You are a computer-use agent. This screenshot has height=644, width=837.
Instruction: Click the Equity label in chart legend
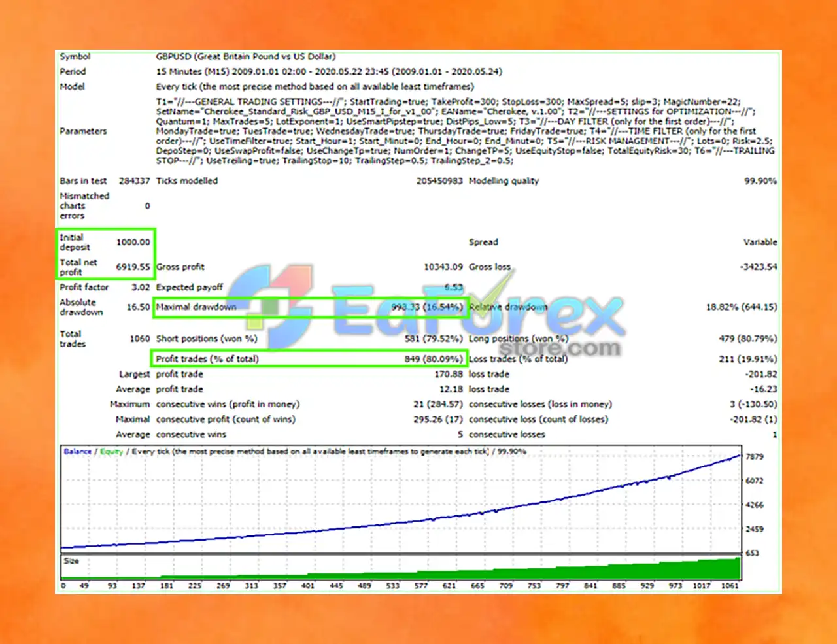tap(111, 451)
